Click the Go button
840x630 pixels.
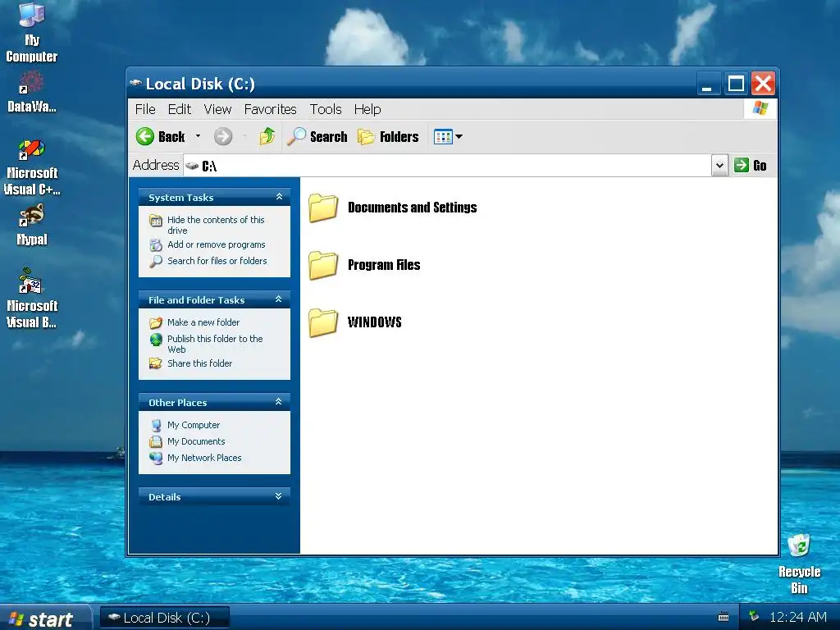tap(751, 166)
